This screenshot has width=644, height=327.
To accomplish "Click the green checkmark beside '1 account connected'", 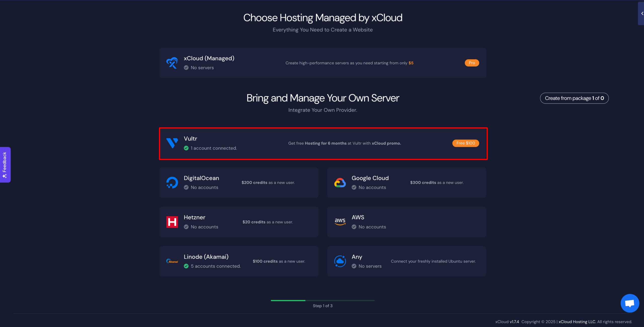I will (x=186, y=148).
